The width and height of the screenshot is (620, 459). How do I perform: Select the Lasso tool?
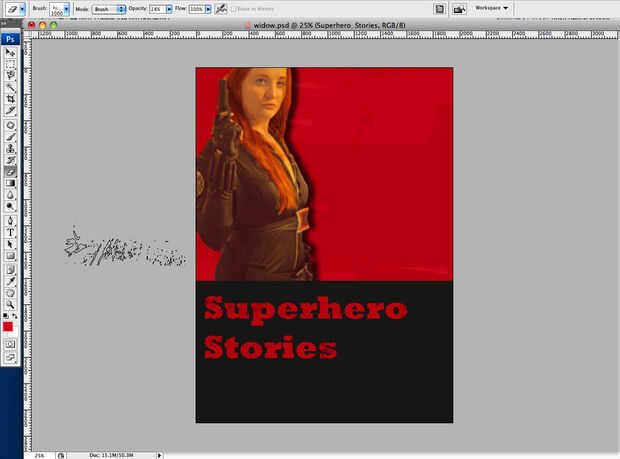(10, 75)
